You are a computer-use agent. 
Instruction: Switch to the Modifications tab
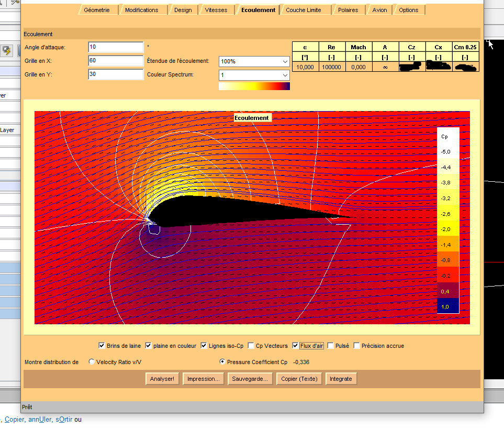click(x=141, y=10)
